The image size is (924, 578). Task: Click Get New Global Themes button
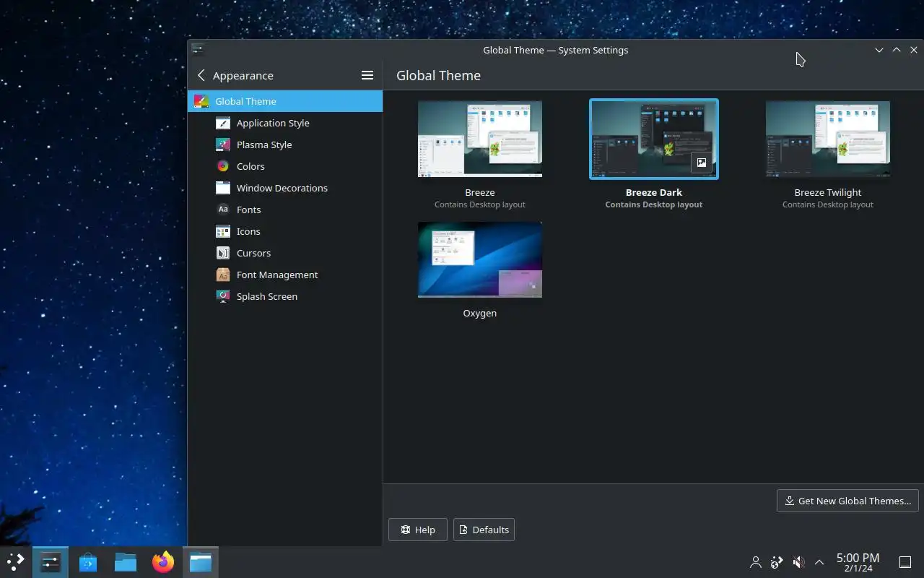tap(847, 501)
